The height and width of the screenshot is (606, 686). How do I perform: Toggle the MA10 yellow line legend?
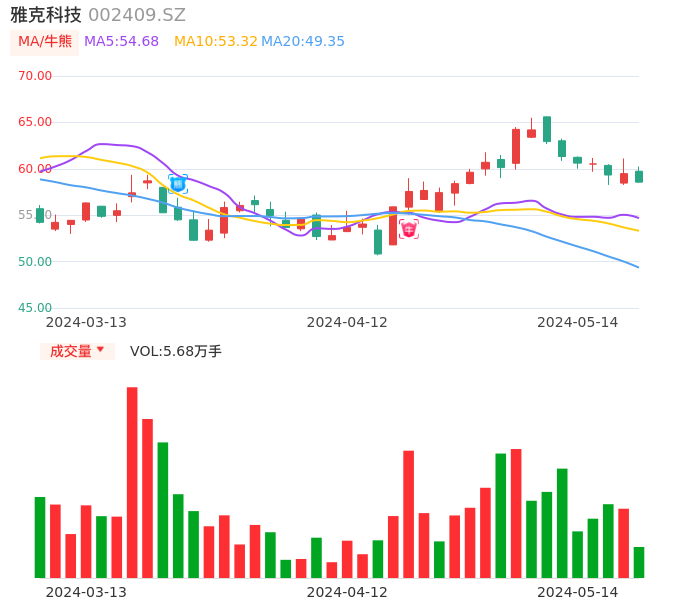point(215,42)
